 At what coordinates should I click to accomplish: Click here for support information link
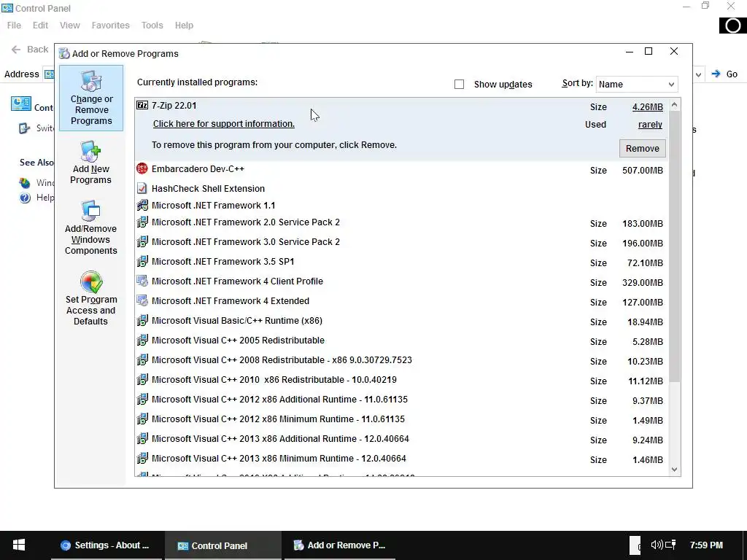(223, 124)
